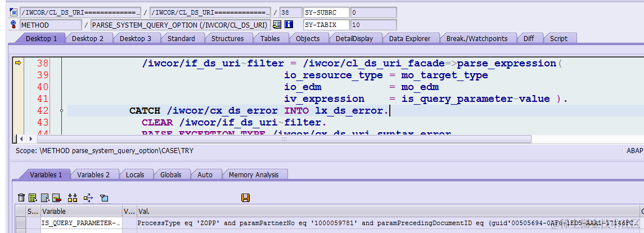Select the Variables 1 tab
Screen dimensions: 644x233
coord(46,174)
